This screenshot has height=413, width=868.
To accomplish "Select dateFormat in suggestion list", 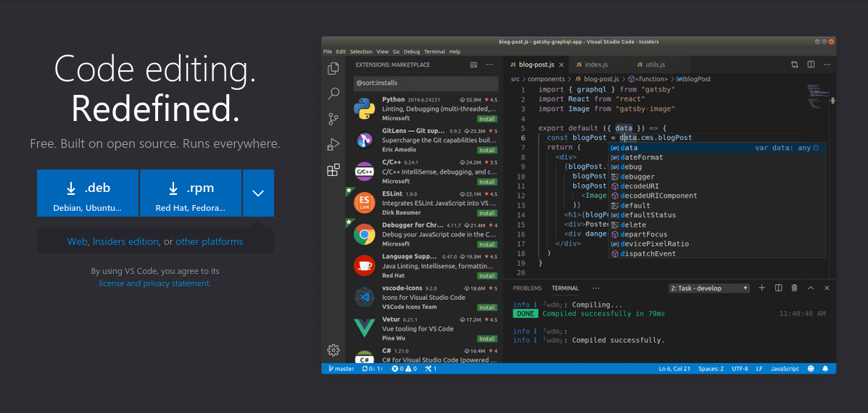I will (x=717, y=157).
